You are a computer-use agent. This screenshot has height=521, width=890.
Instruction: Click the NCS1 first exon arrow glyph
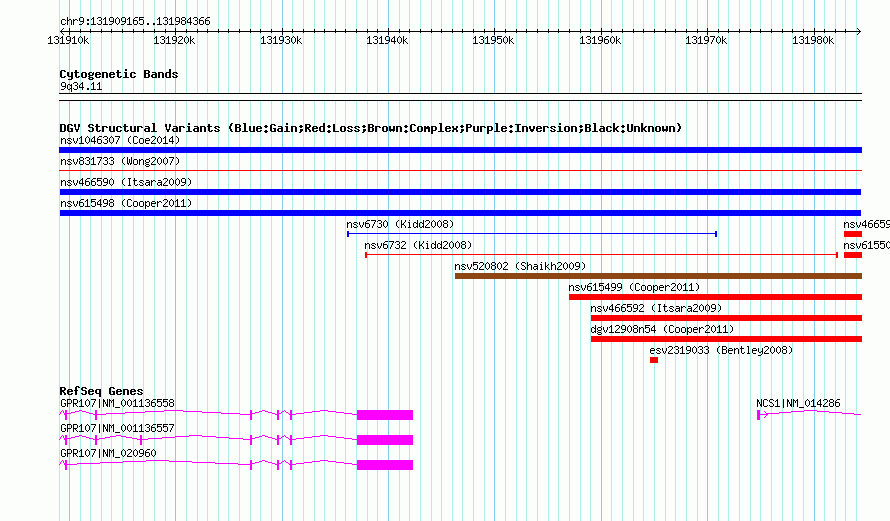762,415
